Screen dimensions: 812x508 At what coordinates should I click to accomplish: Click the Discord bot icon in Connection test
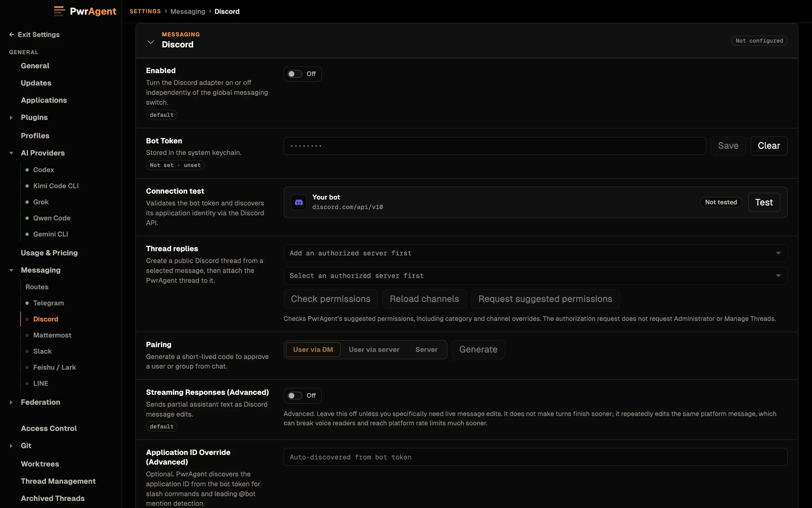[x=299, y=202]
